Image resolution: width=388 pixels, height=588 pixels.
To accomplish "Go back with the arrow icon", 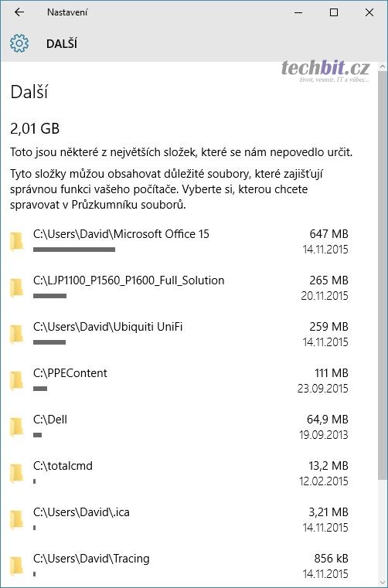I will pos(19,12).
